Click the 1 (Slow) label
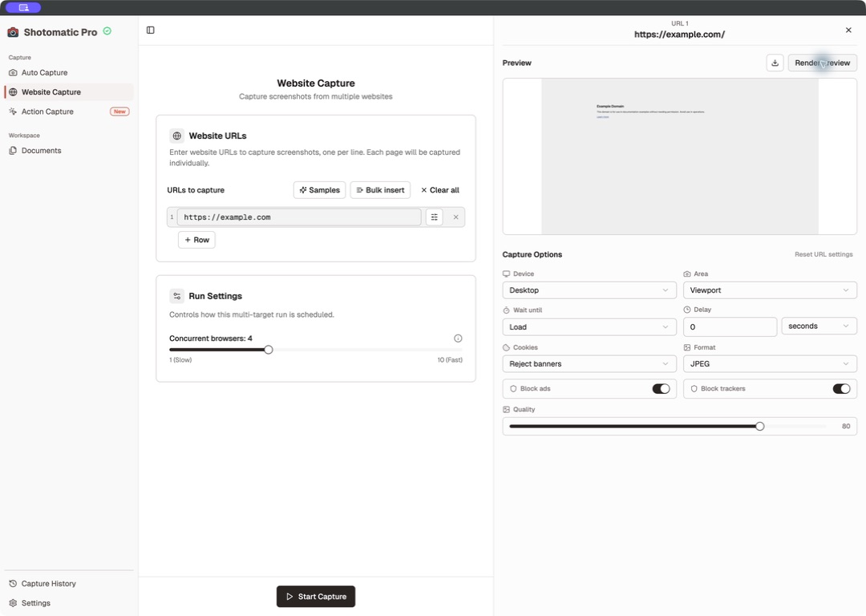Viewport: 866px width, 616px height. (180, 359)
